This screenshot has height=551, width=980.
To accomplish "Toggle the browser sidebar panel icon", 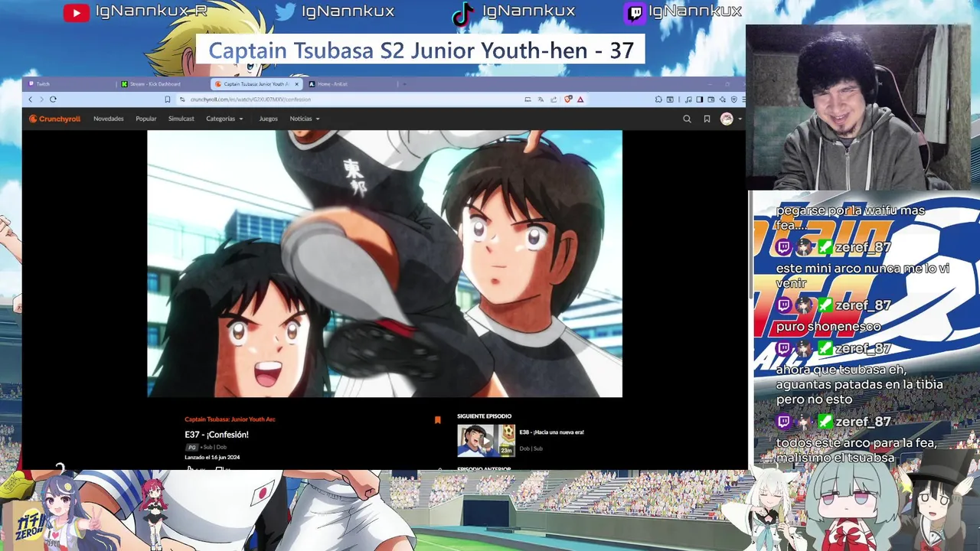I will 700,99.
